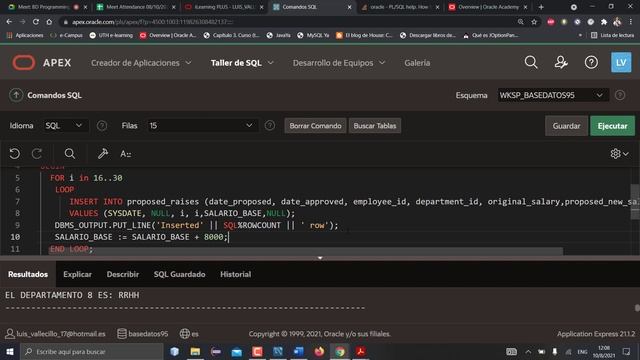Redo the editor change

point(37,153)
